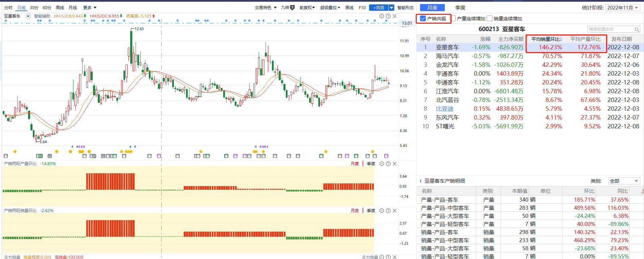Click the 智能形态 button
Viewport: 644px width, 259px height.
[x=406, y=7]
